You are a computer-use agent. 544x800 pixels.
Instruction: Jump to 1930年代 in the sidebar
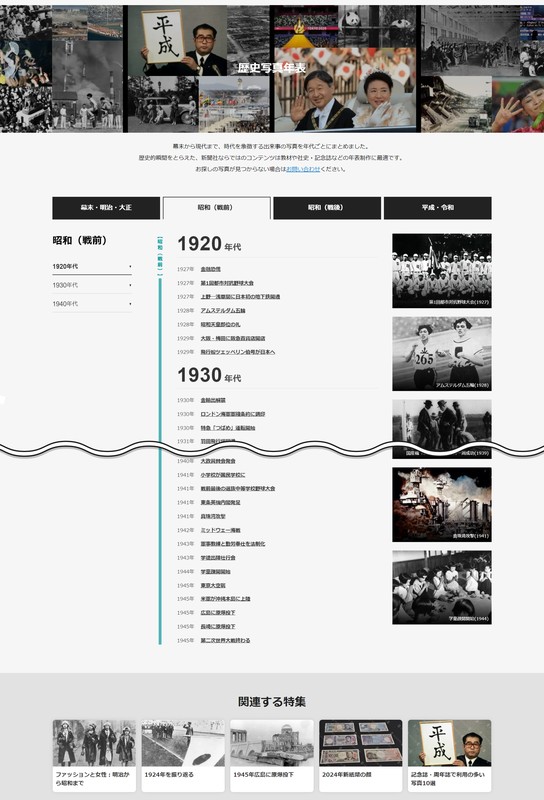click(x=92, y=285)
